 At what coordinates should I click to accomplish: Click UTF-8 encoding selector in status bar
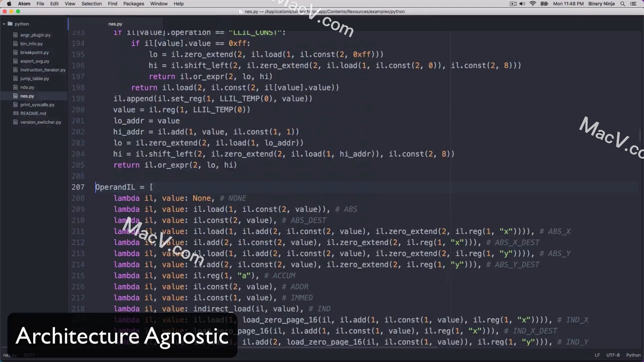tap(613, 355)
